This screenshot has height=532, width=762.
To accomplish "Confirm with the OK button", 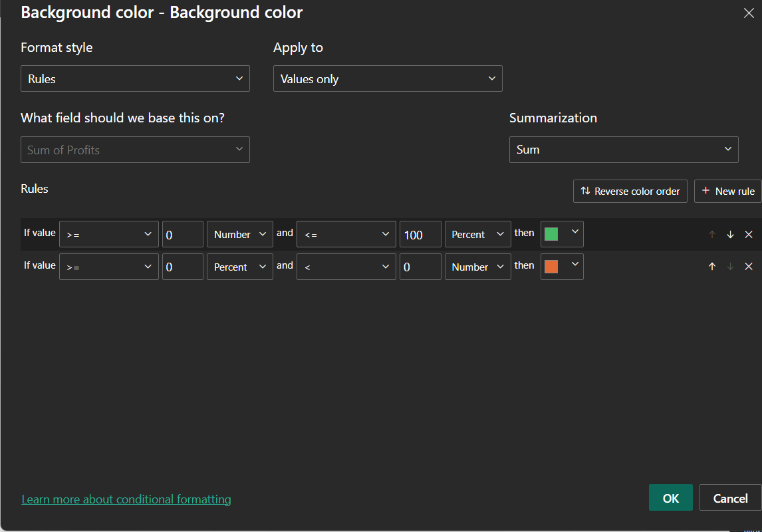I will click(x=670, y=498).
